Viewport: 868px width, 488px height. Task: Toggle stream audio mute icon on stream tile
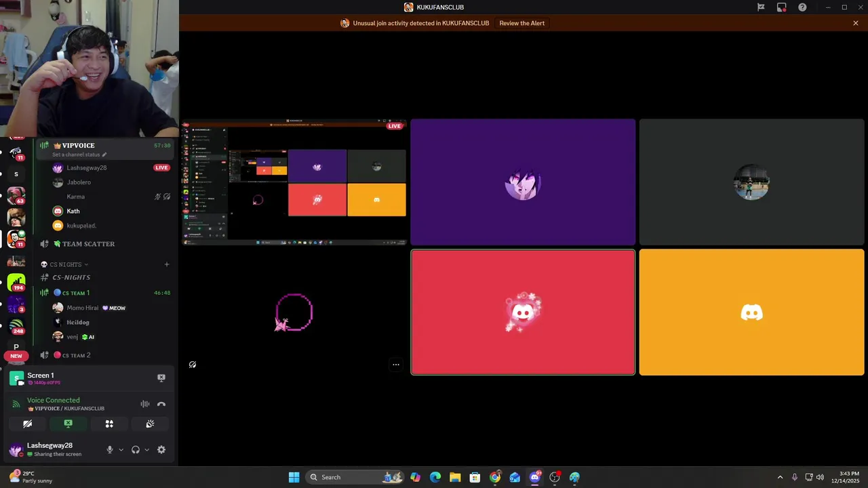[x=193, y=365]
